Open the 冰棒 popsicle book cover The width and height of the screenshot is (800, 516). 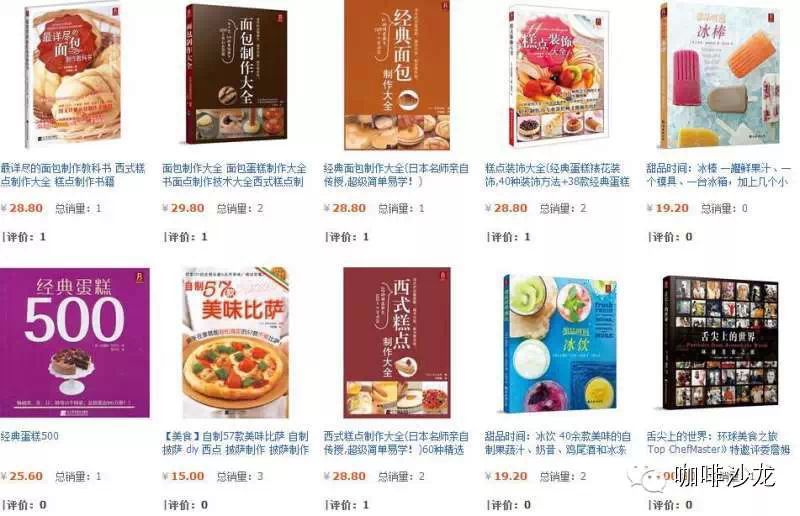720,75
